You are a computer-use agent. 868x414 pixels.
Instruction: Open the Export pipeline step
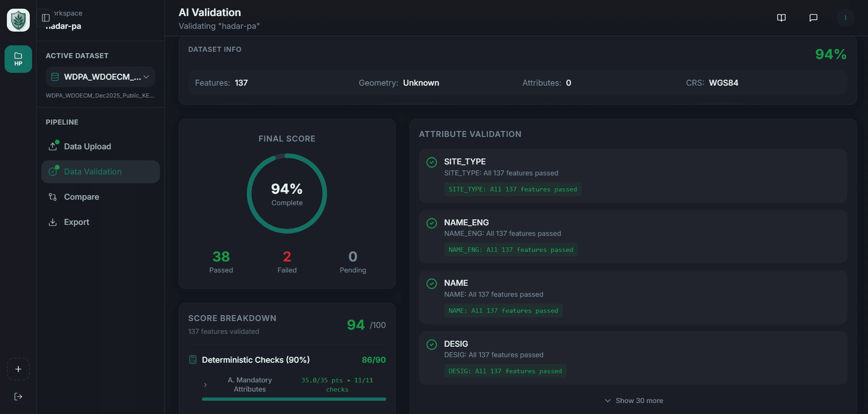pos(100,222)
